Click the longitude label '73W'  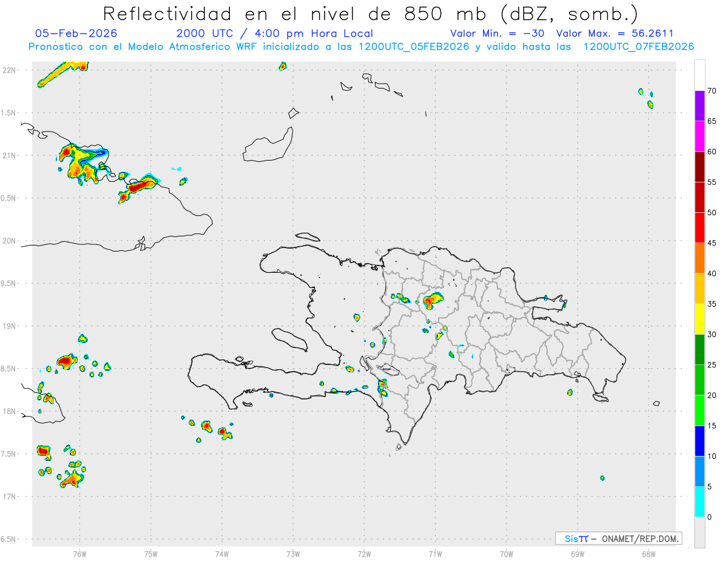pos(293,554)
